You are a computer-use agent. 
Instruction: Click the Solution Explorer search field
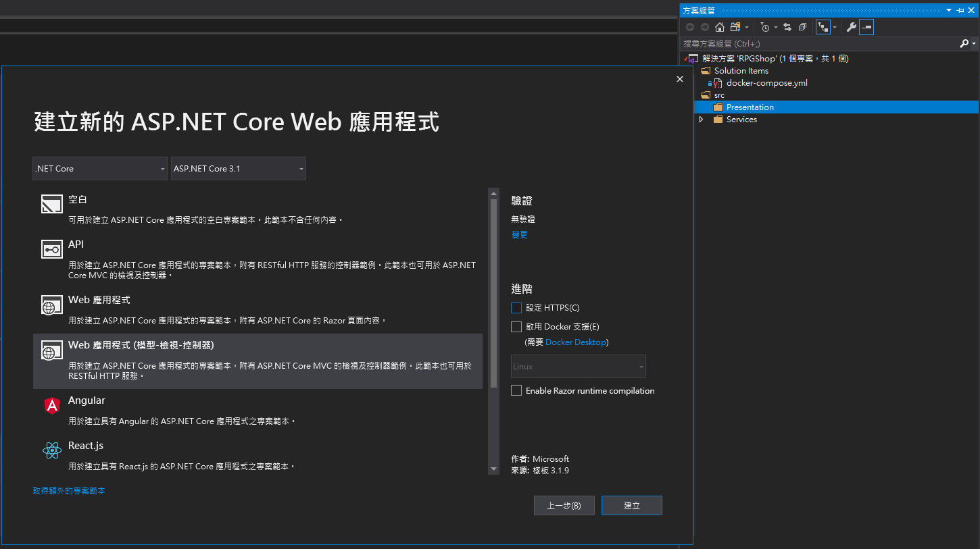point(820,43)
